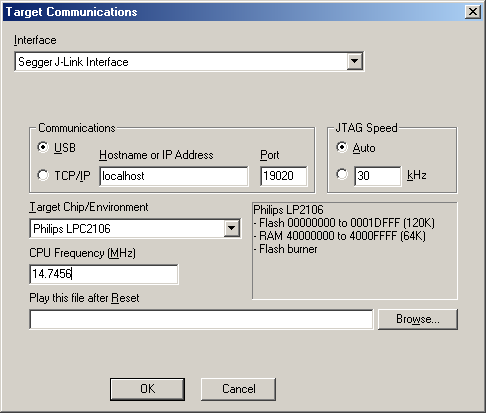486x413 pixels.
Task: Click the 'Target Chip/Environment' label
Action: coord(89,207)
